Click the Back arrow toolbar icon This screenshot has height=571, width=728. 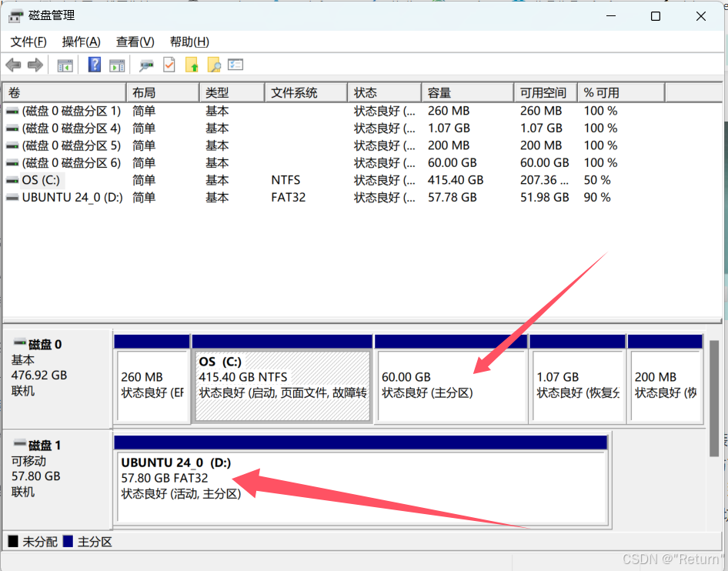pyautogui.click(x=13, y=65)
